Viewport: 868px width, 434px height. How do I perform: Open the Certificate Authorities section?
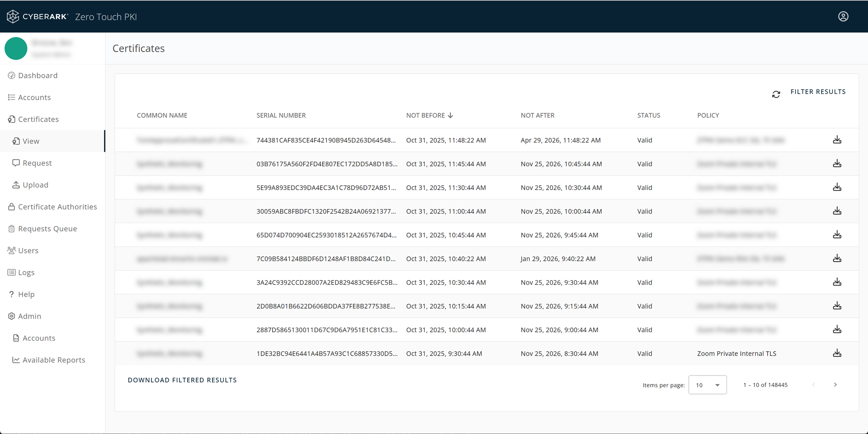pyautogui.click(x=58, y=207)
